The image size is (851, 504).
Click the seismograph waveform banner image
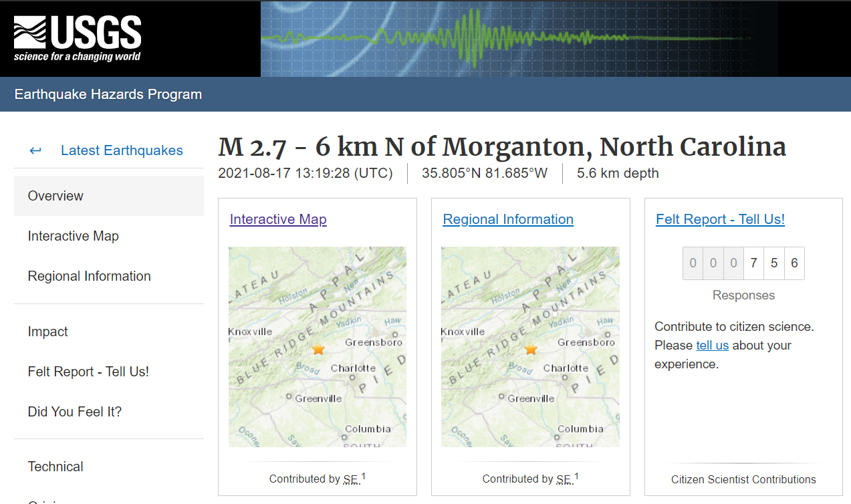point(519,38)
